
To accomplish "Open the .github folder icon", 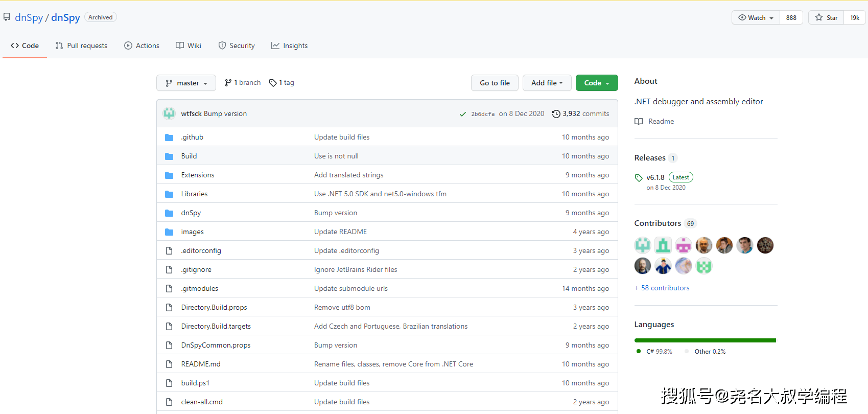I will [169, 137].
